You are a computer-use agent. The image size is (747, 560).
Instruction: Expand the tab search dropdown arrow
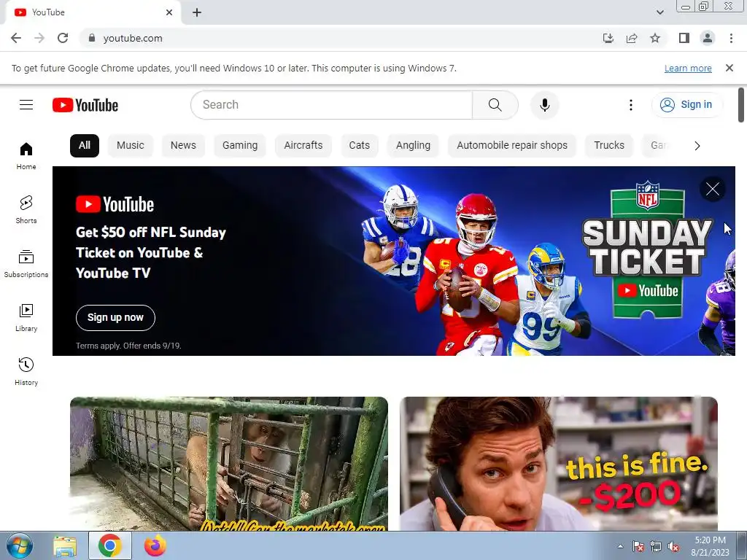pos(659,12)
